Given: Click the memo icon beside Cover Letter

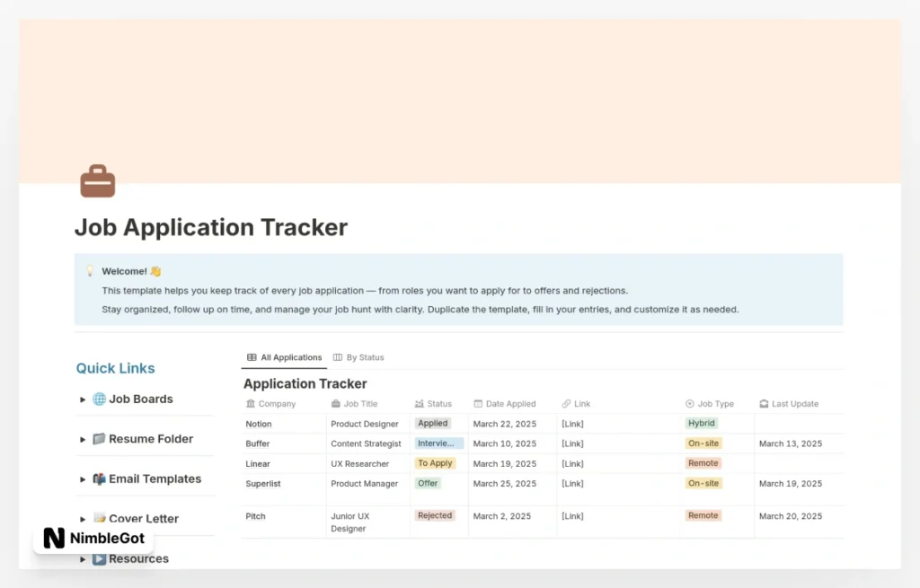Looking at the screenshot, I should 99,518.
